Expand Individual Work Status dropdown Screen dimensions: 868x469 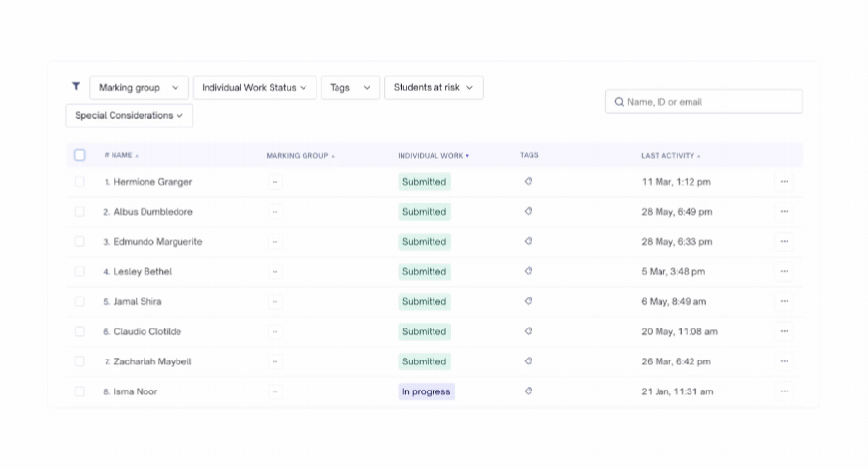tap(255, 87)
